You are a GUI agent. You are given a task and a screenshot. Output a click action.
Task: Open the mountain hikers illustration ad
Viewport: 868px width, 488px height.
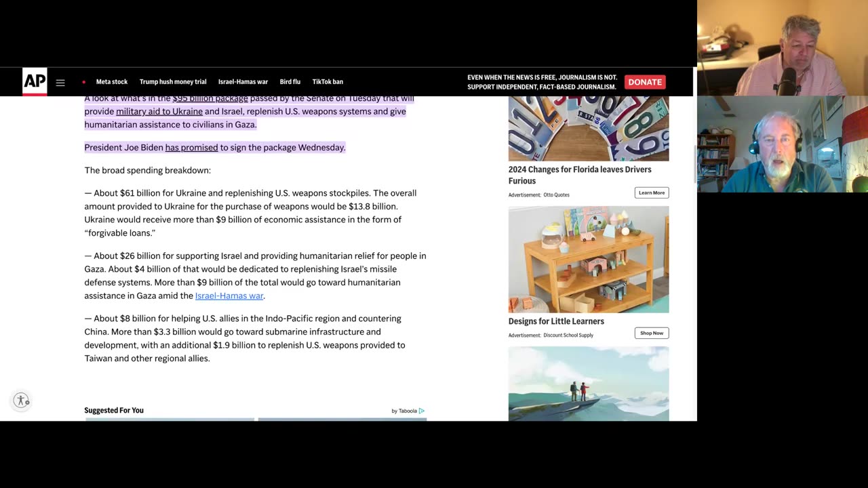[589, 384]
